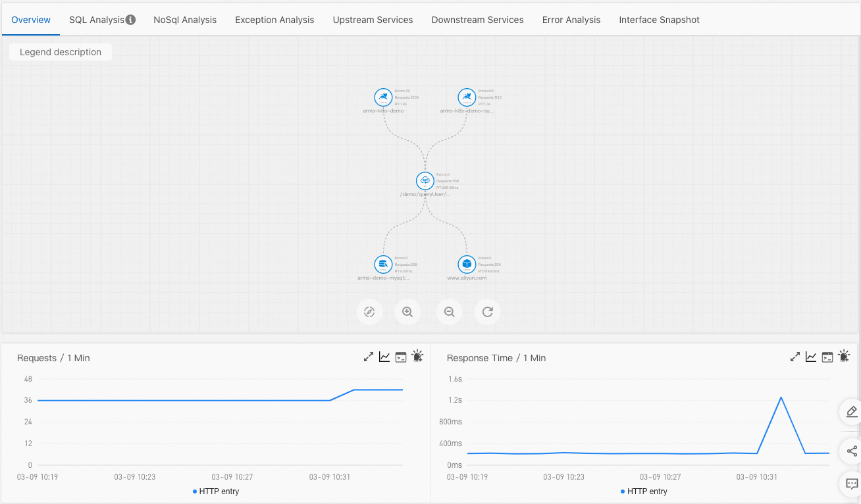
Task: Open the Error Analysis tab
Action: coord(571,20)
